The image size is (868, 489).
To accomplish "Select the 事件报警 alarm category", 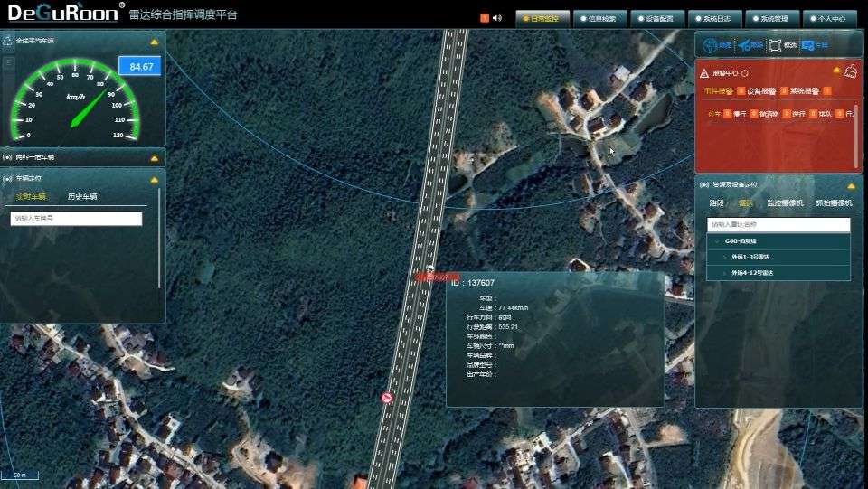I will pos(719,90).
